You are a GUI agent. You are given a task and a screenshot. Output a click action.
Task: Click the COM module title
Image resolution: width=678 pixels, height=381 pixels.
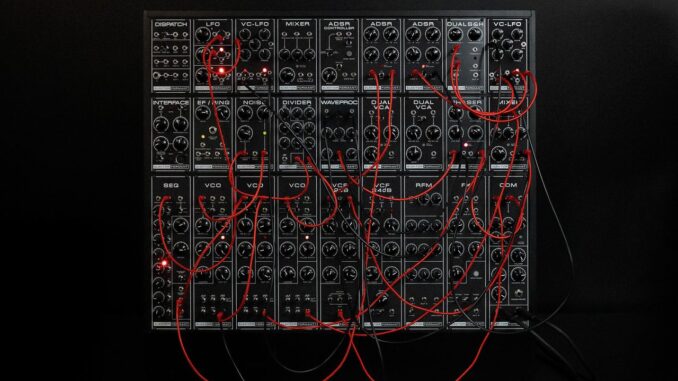click(x=508, y=185)
